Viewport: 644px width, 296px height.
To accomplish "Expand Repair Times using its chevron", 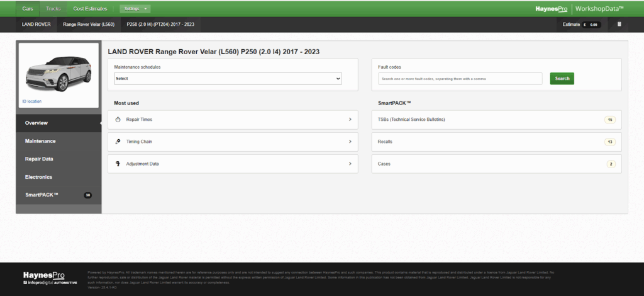I will 350,119.
